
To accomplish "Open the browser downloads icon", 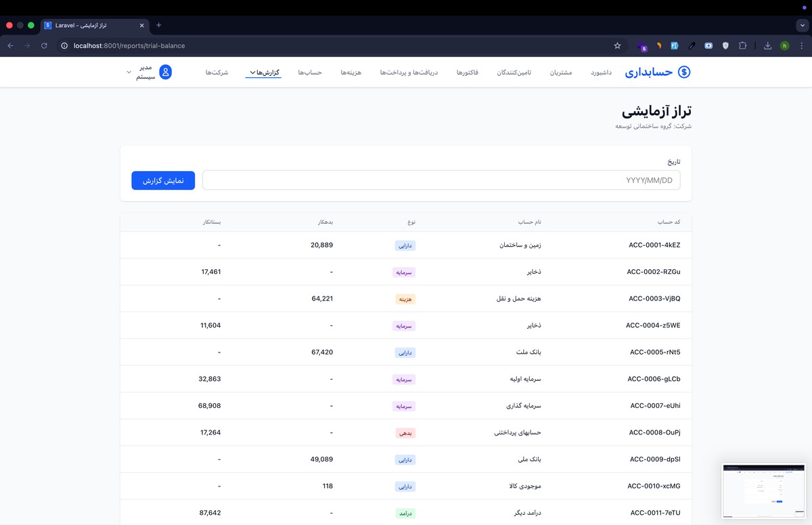I will tap(767, 46).
